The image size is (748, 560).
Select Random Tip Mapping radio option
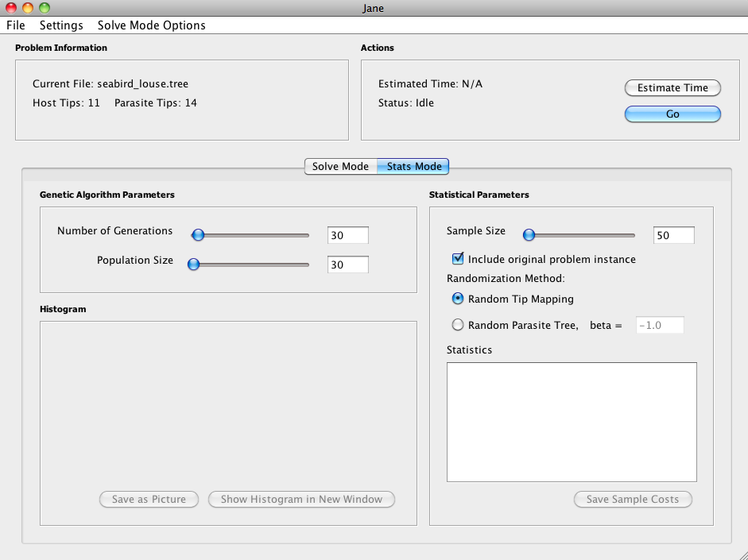point(458,299)
